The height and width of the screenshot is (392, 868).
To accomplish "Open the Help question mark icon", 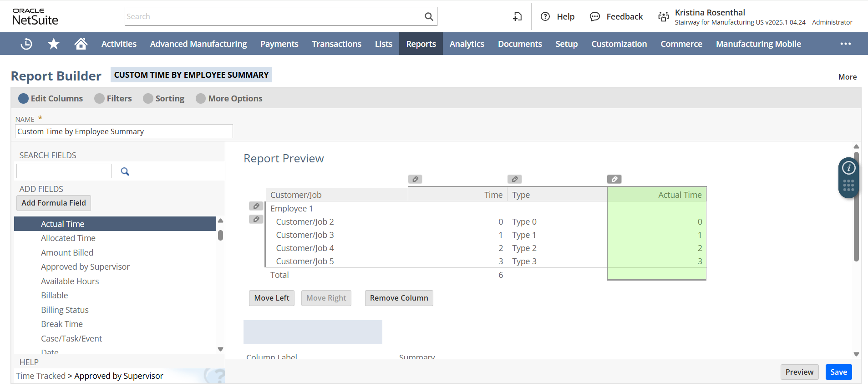I will [x=545, y=16].
